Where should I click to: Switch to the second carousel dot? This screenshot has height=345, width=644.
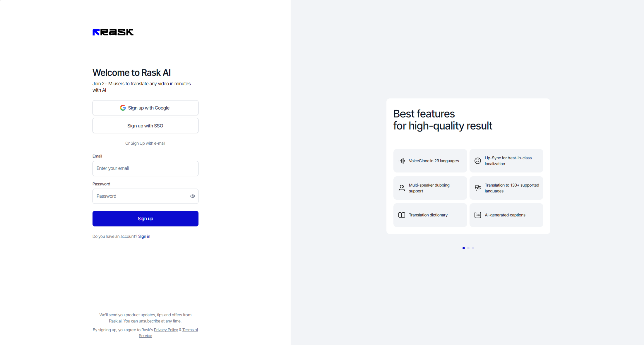click(468, 248)
